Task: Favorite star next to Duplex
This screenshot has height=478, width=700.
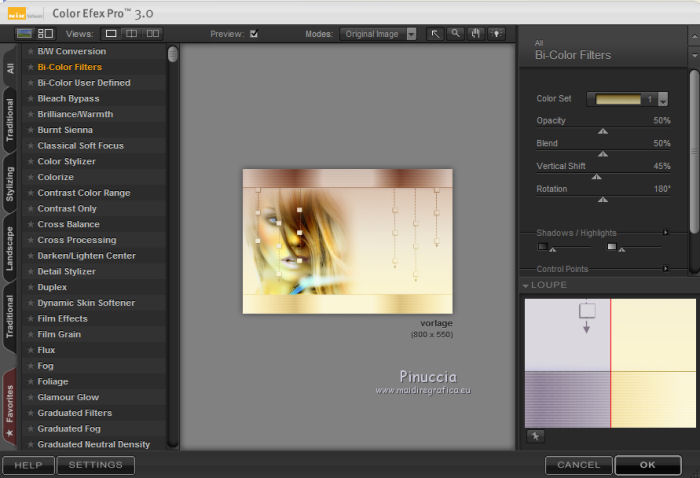Action: (x=30, y=287)
